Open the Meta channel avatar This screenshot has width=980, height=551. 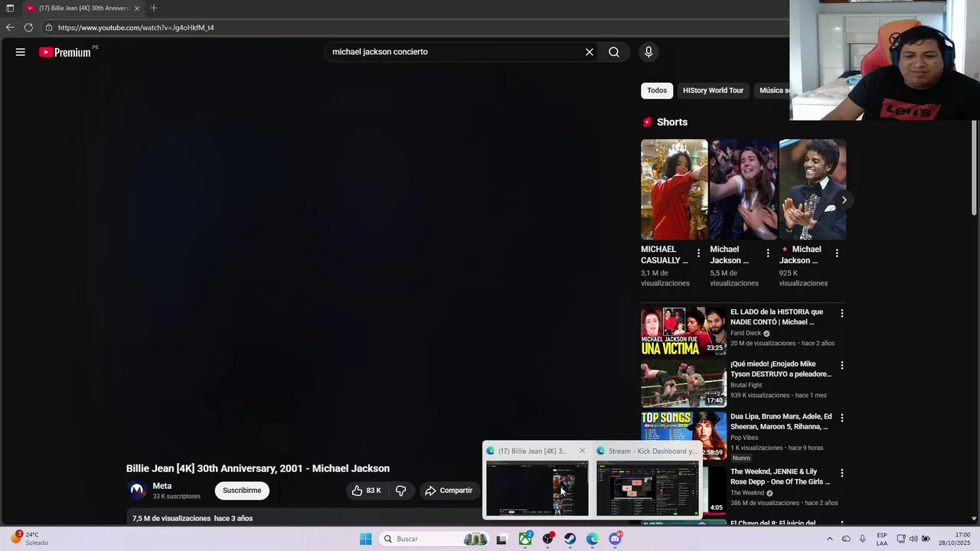pyautogui.click(x=137, y=491)
